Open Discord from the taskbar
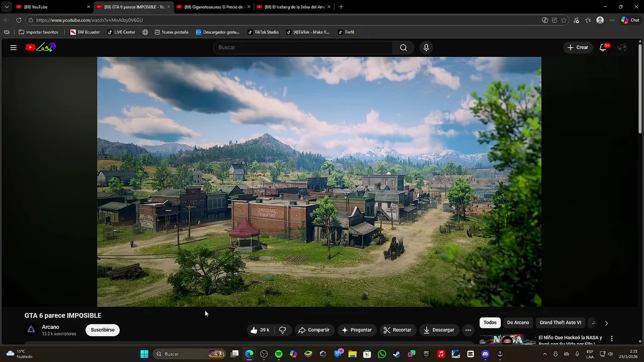 click(485, 354)
